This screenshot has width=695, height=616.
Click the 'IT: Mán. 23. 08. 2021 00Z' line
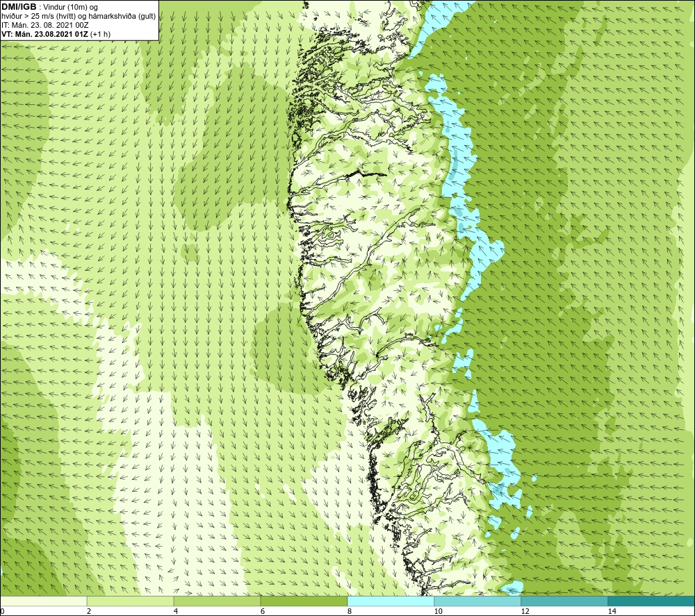click(44, 25)
